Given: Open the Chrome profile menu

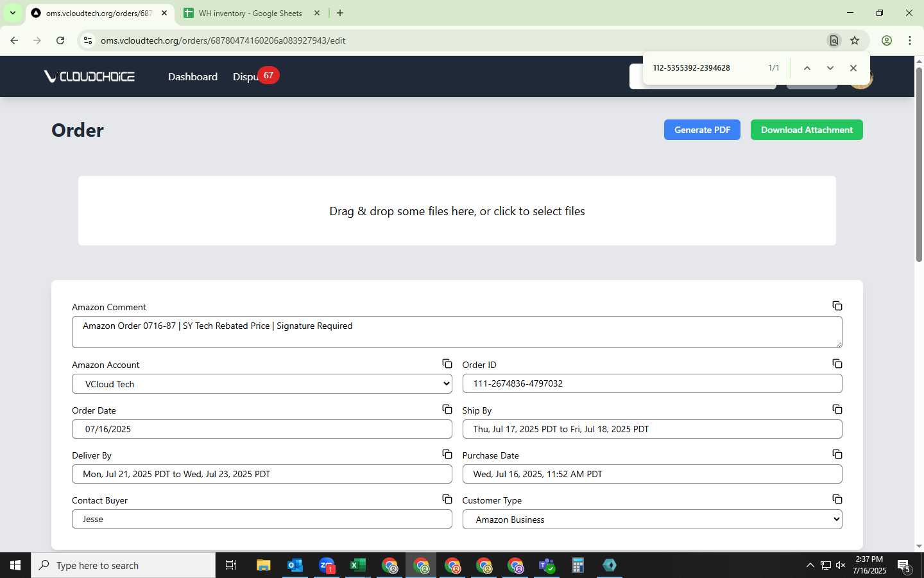Looking at the screenshot, I should pos(887,40).
